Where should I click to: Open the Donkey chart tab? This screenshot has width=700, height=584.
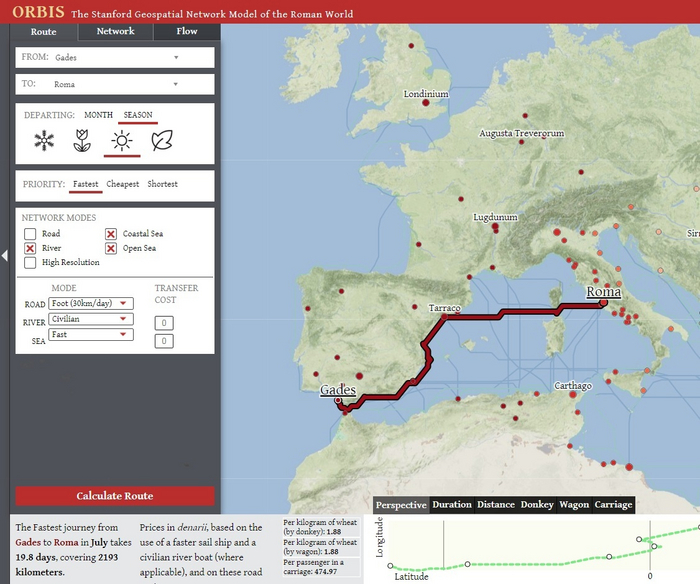click(537, 505)
